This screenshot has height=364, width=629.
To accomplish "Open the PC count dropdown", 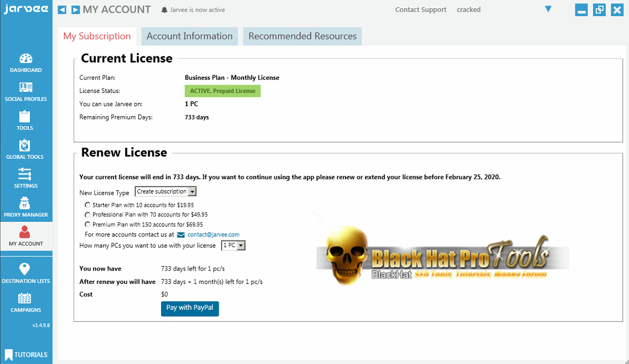I will (233, 245).
